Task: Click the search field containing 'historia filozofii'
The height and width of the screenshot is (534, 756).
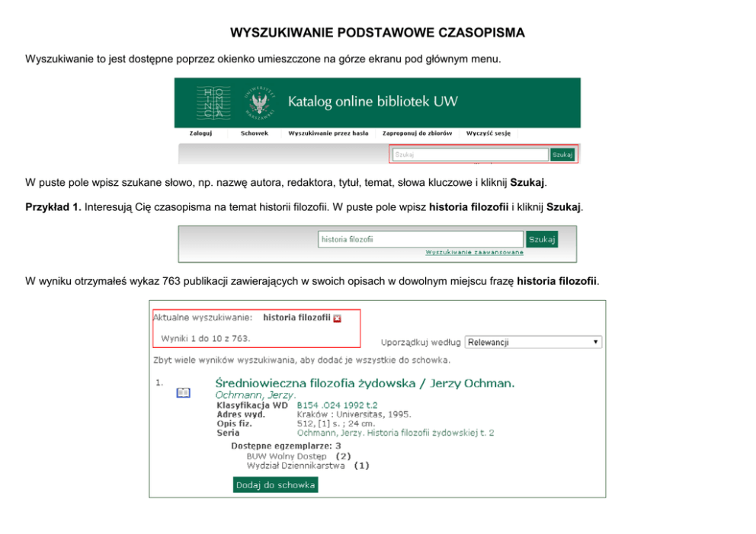Action: tap(420, 239)
